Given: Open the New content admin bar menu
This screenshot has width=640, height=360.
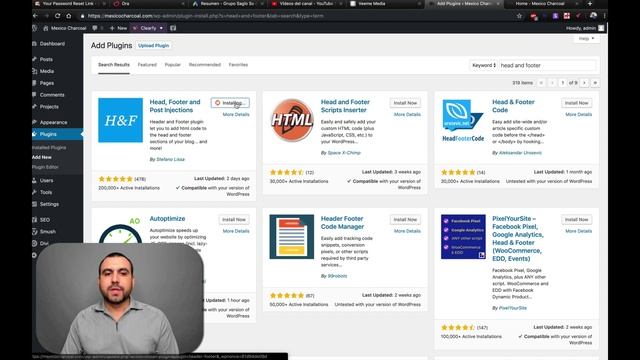Looking at the screenshot, I should click(118, 28).
